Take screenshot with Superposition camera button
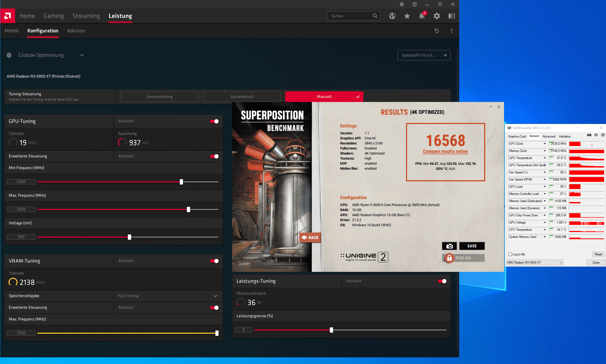The image size is (606, 364). click(x=449, y=246)
